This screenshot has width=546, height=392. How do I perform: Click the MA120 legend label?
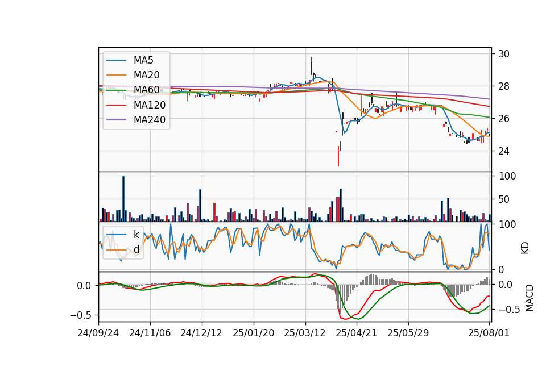pyautogui.click(x=150, y=105)
